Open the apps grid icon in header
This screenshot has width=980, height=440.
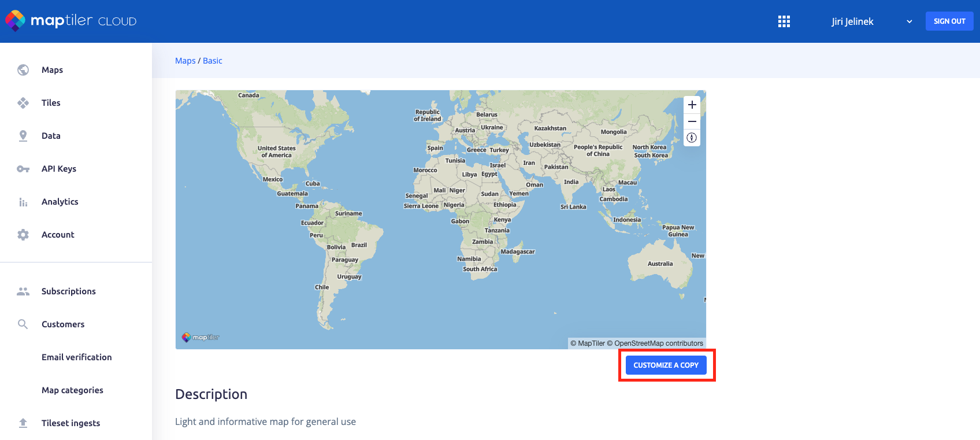(x=784, y=21)
